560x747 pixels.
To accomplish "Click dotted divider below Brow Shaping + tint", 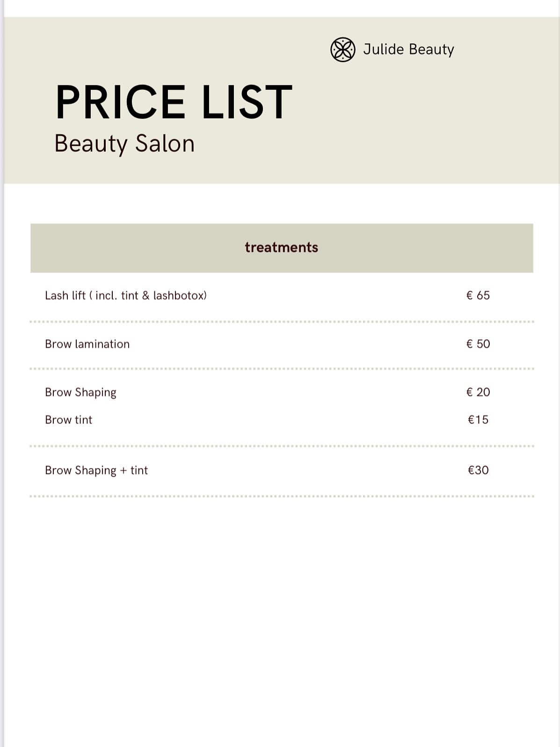I will click(281, 496).
